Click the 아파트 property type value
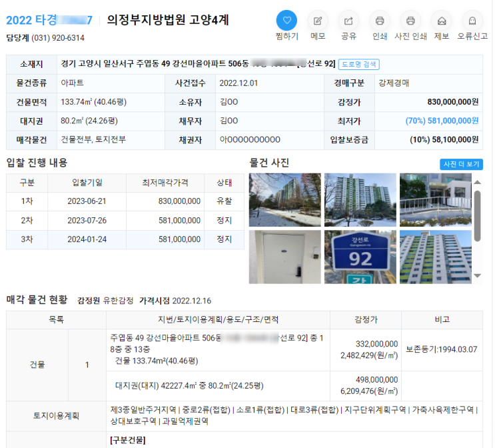The width and height of the screenshot is (495, 448). 73,83
